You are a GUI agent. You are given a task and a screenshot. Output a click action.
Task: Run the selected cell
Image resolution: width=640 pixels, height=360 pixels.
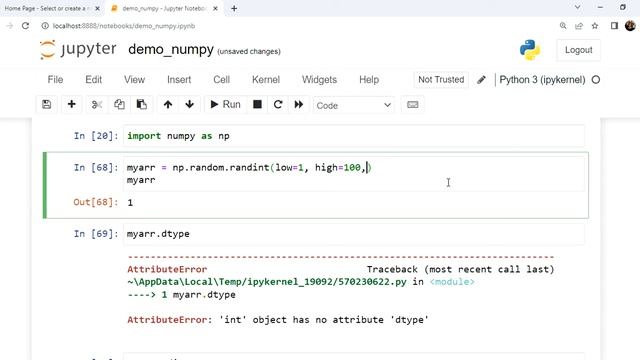[x=225, y=104]
